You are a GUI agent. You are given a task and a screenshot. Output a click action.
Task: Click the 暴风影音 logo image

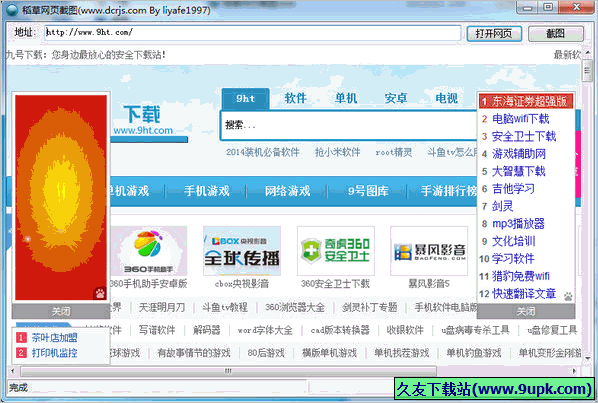pyautogui.click(x=429, y=251)
